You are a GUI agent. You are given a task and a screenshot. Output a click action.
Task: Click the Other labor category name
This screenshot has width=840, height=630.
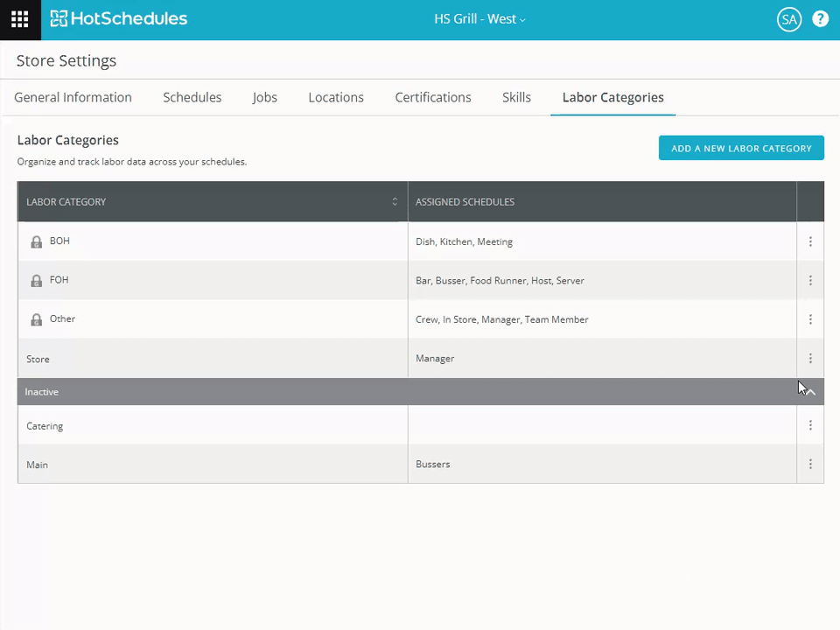click(63, 318)
